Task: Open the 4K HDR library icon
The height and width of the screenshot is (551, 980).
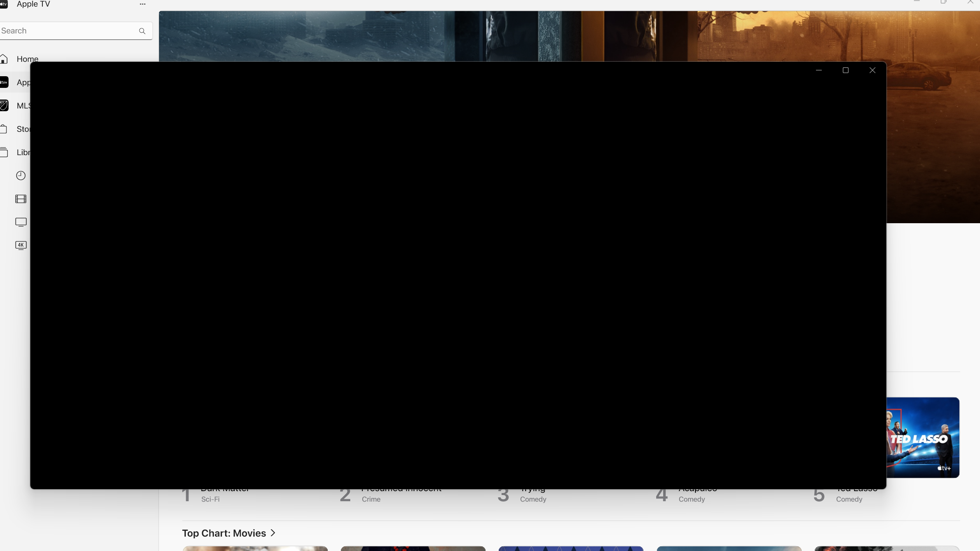Action: (x=21, y=245)
